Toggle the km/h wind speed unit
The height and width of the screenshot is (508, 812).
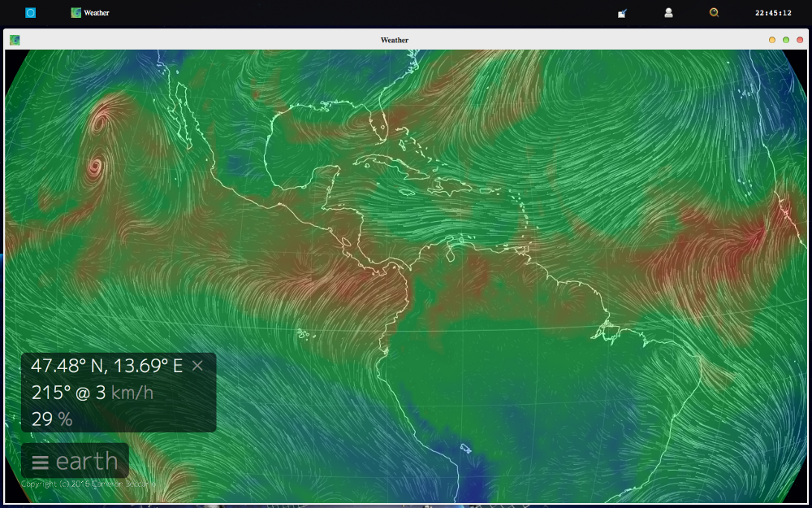point(132,393)
